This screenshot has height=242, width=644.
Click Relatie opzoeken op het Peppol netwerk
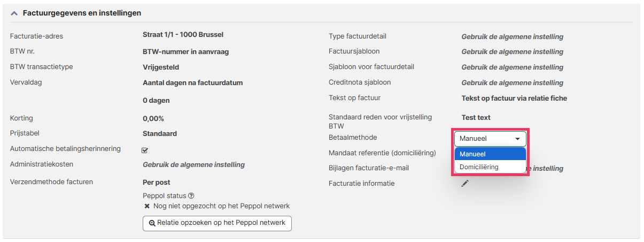coord(217,223)
